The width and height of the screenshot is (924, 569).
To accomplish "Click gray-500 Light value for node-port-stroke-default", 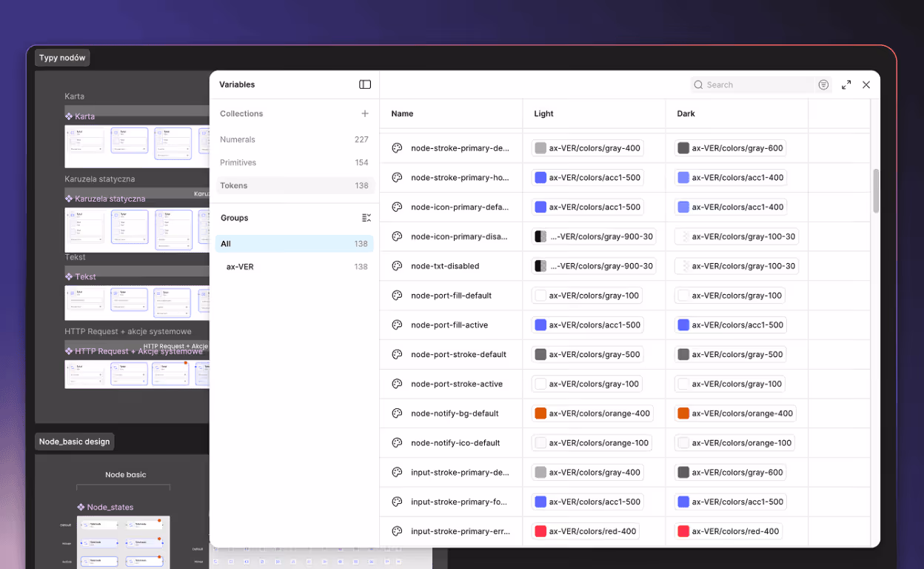I will click(587, 354).
